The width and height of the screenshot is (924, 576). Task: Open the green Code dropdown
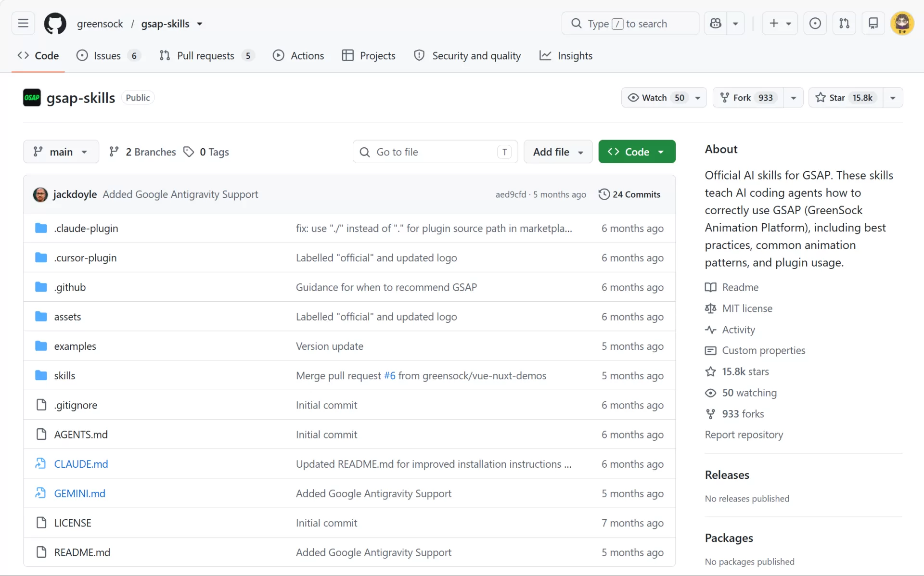coord(637,152)
